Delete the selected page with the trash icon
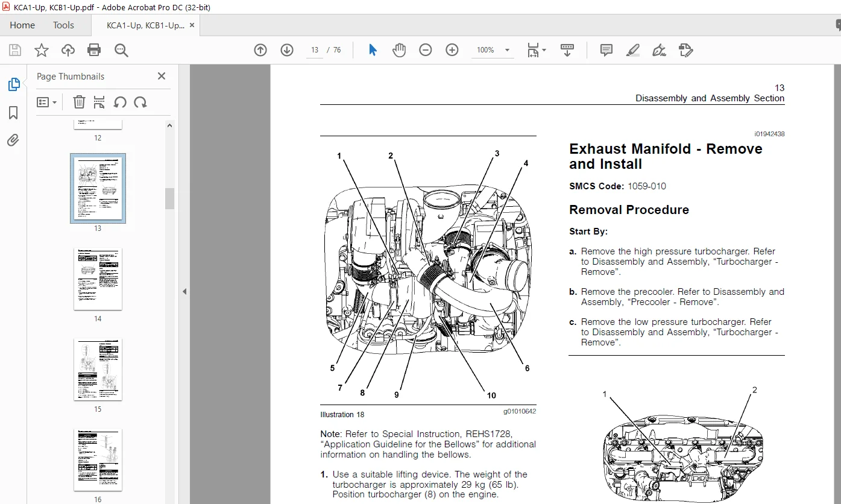Screen dimensions: 841x504 (79, 102)
